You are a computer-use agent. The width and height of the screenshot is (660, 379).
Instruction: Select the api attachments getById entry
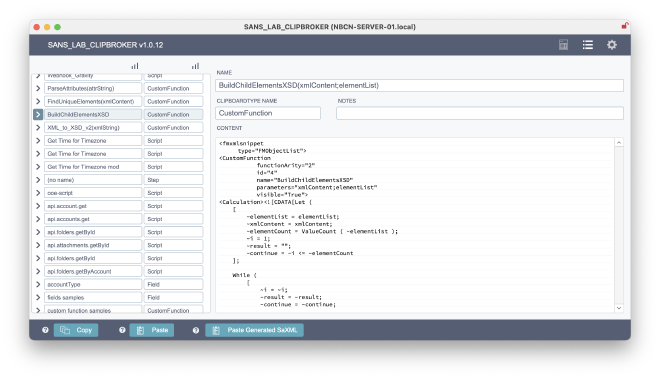[93, 245]
